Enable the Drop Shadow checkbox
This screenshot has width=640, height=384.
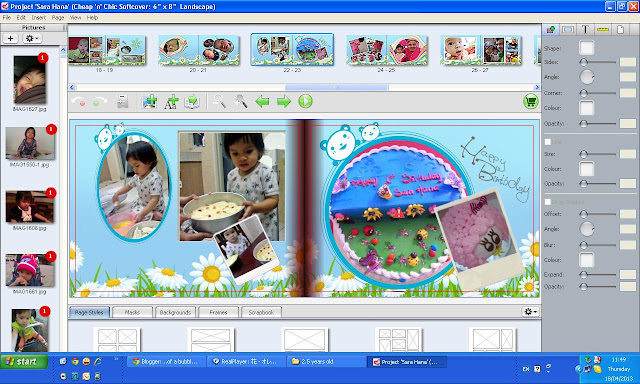pos(548,202)
